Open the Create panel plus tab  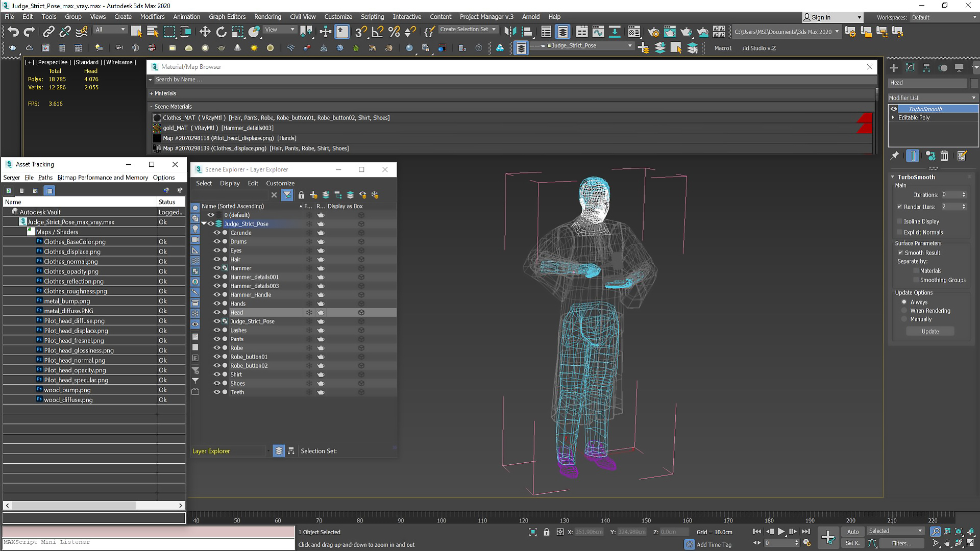pos(894,67)
